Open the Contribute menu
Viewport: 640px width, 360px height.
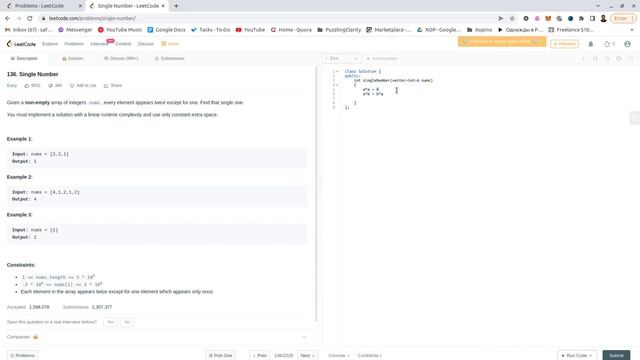[x=369, y=356]
